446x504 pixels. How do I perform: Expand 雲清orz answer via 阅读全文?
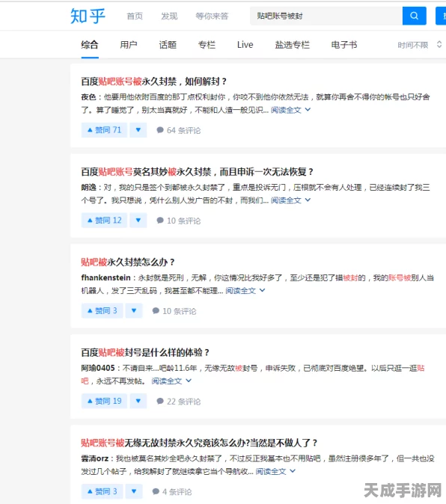tap(275, 471)
